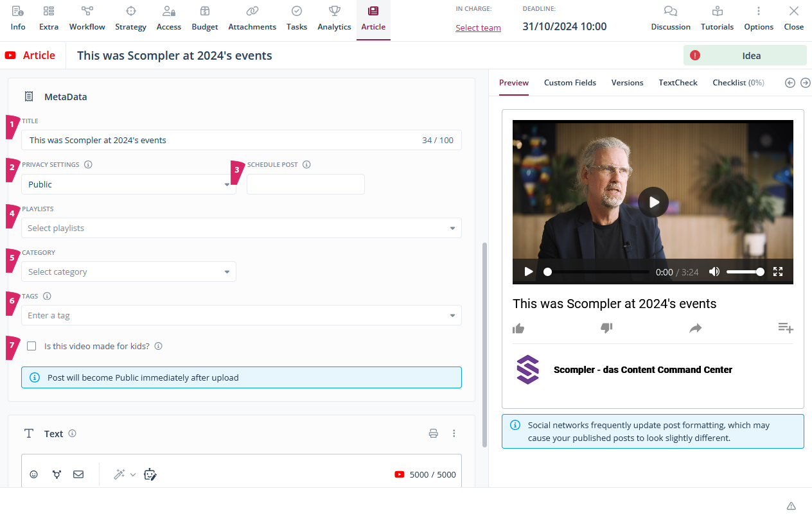Click the thumbs up icon in preview
812x518 pixels.
click(x=518, y=329)
